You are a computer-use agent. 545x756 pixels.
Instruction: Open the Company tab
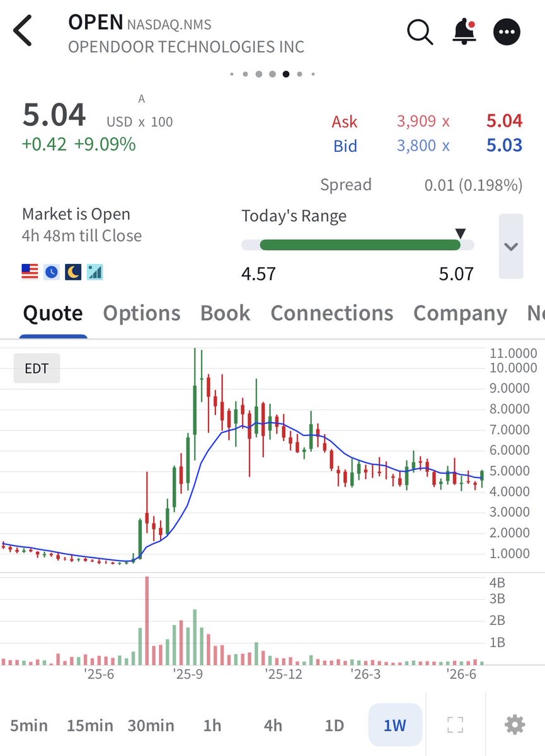coord(460,313)
